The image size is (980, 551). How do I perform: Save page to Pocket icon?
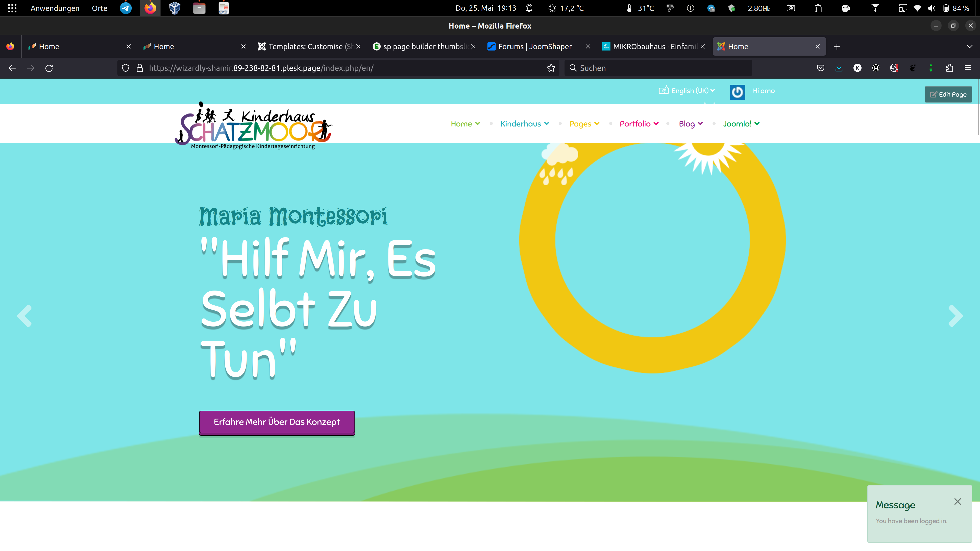pos(820,68)
